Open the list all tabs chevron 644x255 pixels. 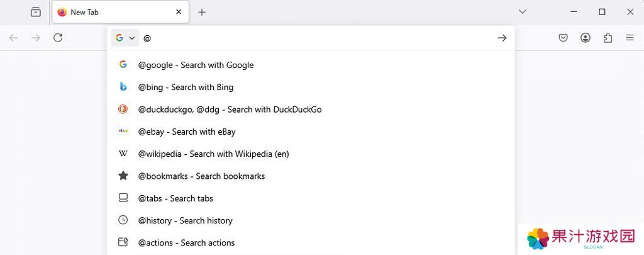(x=523, y=12)
